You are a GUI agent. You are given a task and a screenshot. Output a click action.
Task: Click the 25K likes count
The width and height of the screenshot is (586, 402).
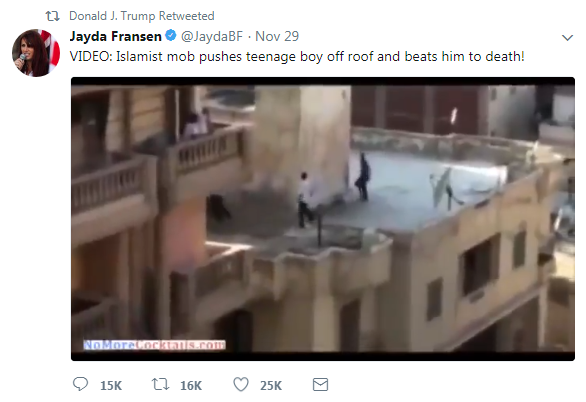pos(271,385)
